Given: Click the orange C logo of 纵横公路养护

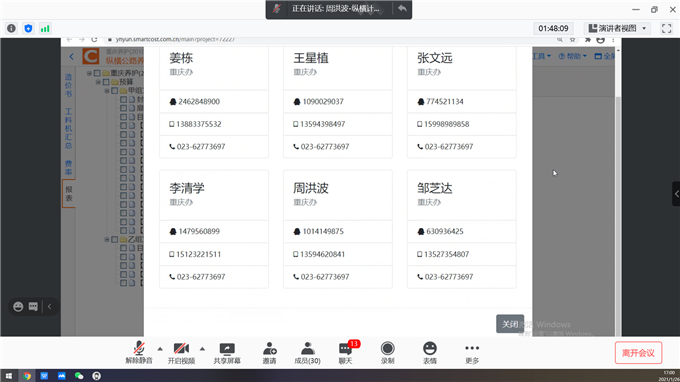Looking at the screenshot, I should [91, 56].
